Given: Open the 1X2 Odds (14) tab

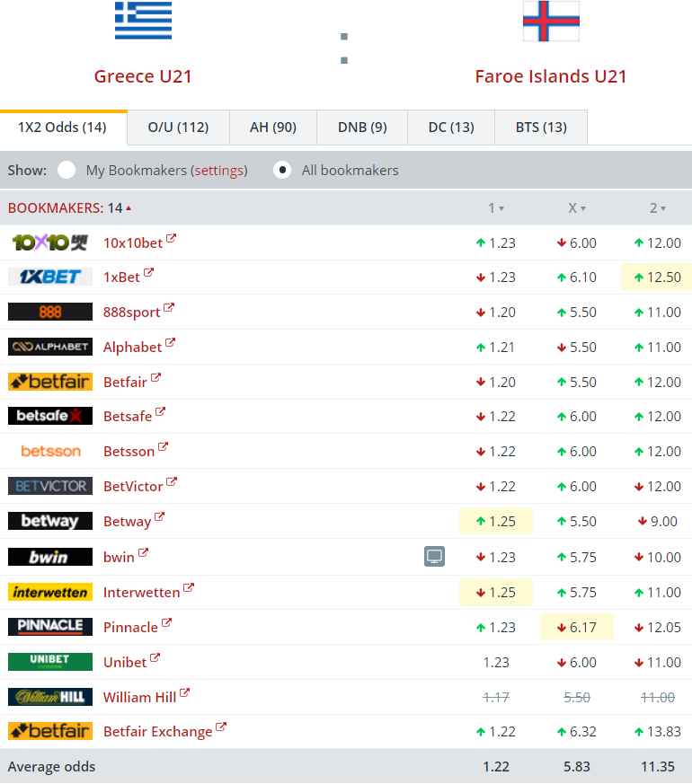Looking at the screenshot, I should click(63, 128).
